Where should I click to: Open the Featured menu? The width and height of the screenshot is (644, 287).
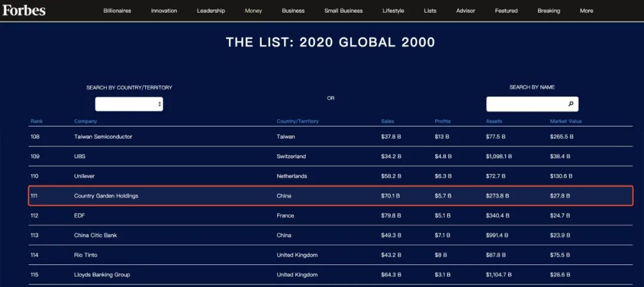point(506,11)
